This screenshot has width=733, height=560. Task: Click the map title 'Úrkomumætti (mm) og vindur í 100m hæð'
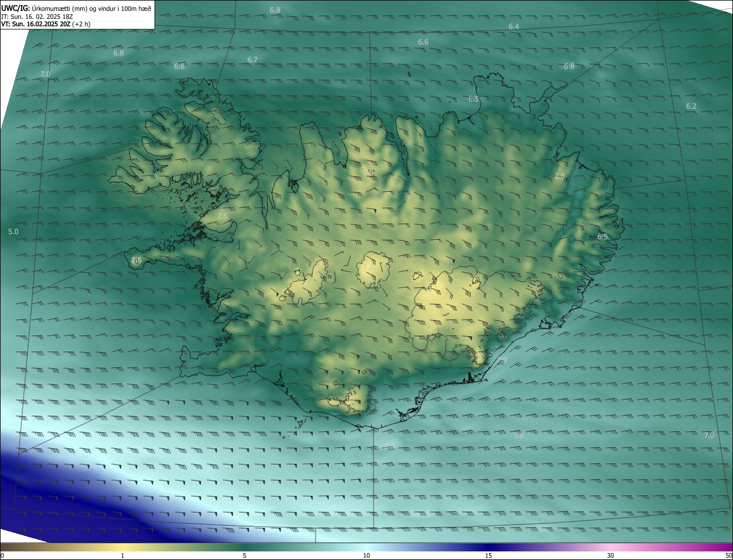click(x=91, y=8)
